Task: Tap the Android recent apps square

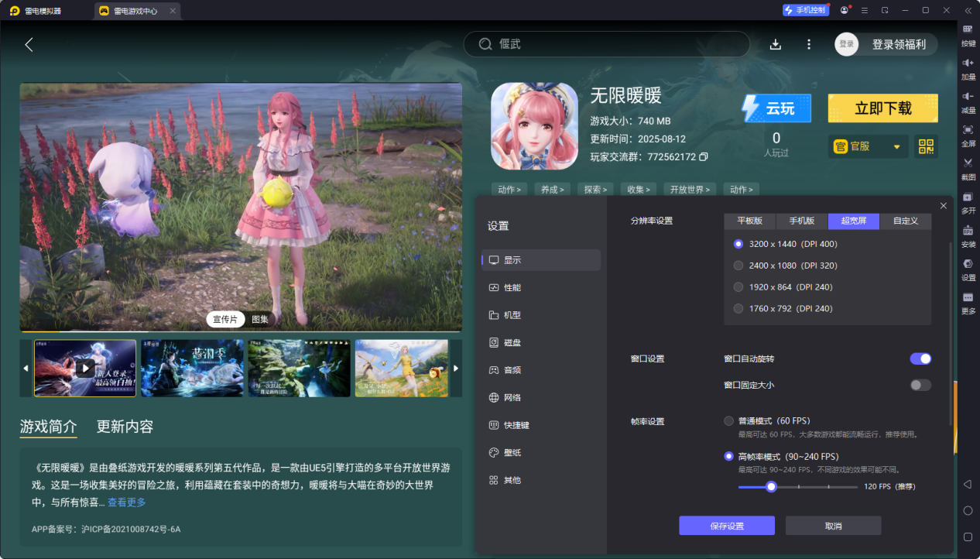Action: pyautogui.click(x=968, y=537)
